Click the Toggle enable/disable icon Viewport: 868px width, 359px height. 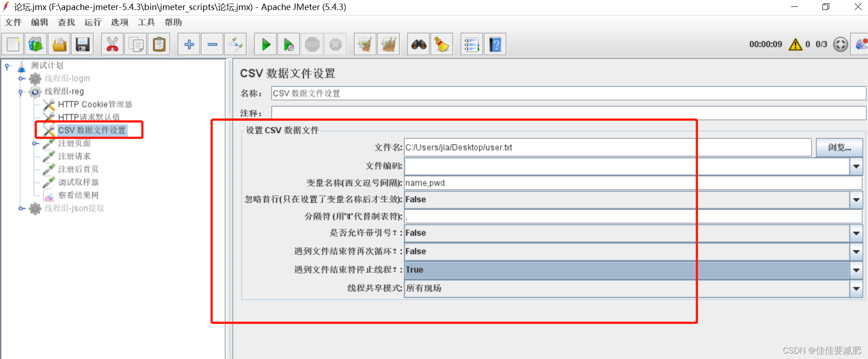coord(236,44)
